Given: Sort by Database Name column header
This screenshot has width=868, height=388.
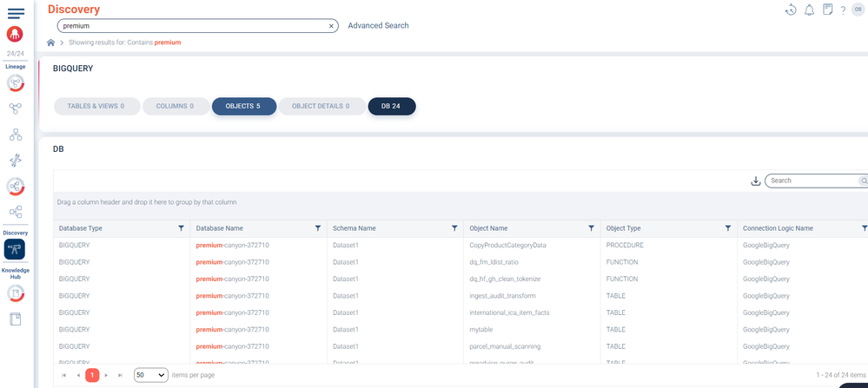Looking at the screenshot, I should [x=219, y=228].
